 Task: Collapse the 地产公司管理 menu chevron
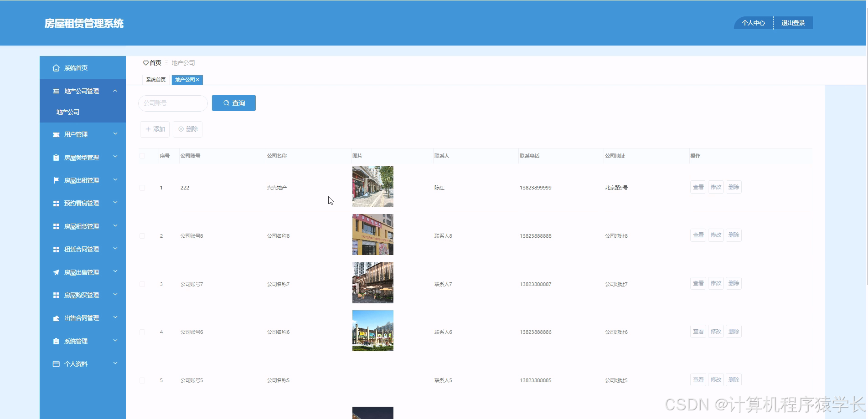point(115,91)
